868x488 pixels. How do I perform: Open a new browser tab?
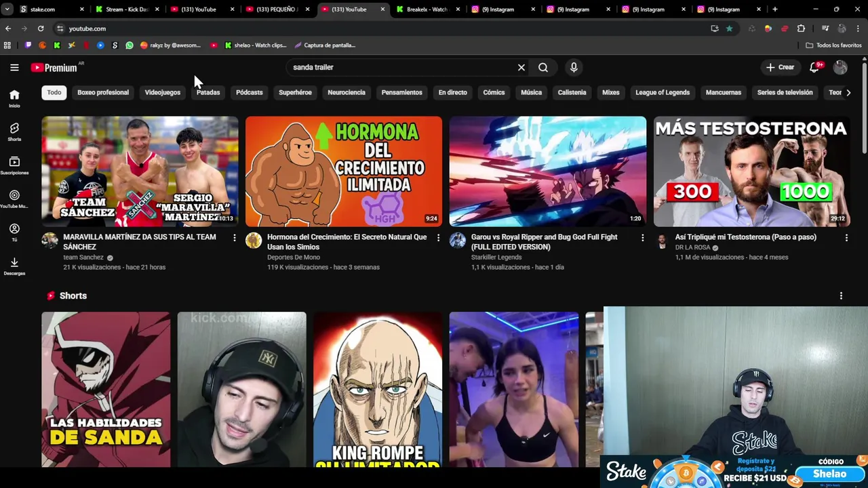click(775, 9)
